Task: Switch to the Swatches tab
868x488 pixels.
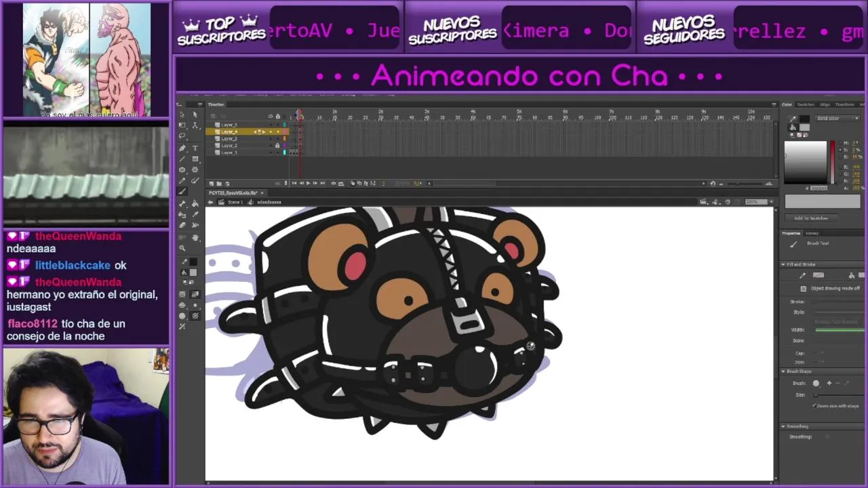Action: (x=806, y=104)
